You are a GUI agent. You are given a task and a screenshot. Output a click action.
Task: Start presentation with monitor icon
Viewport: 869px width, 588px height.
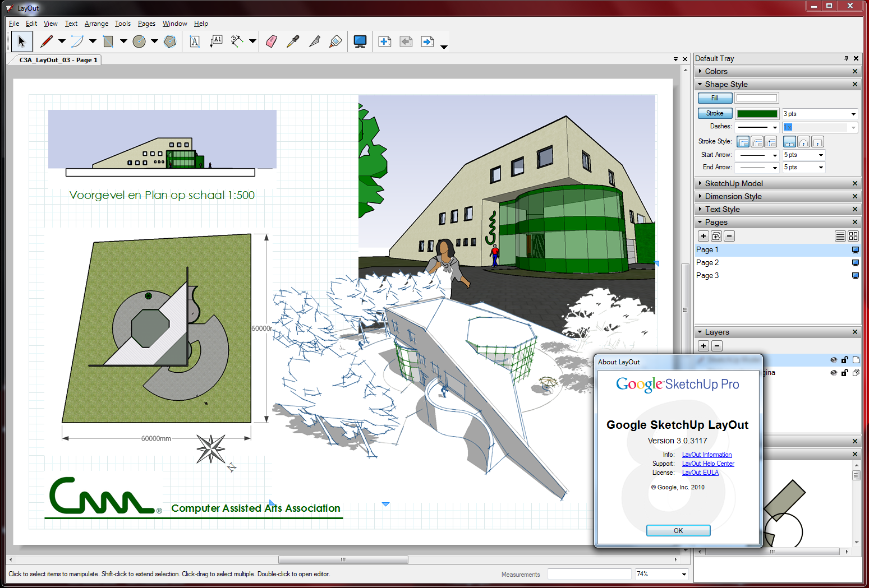pos(360,41)
